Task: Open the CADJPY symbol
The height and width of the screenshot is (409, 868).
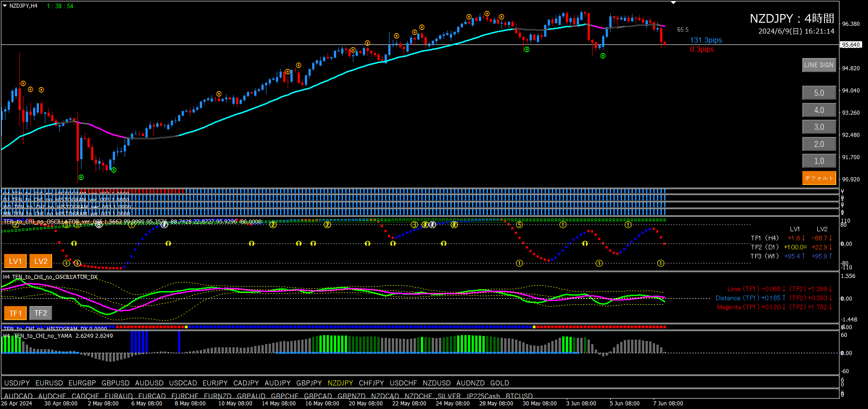Action: point(246,383)
